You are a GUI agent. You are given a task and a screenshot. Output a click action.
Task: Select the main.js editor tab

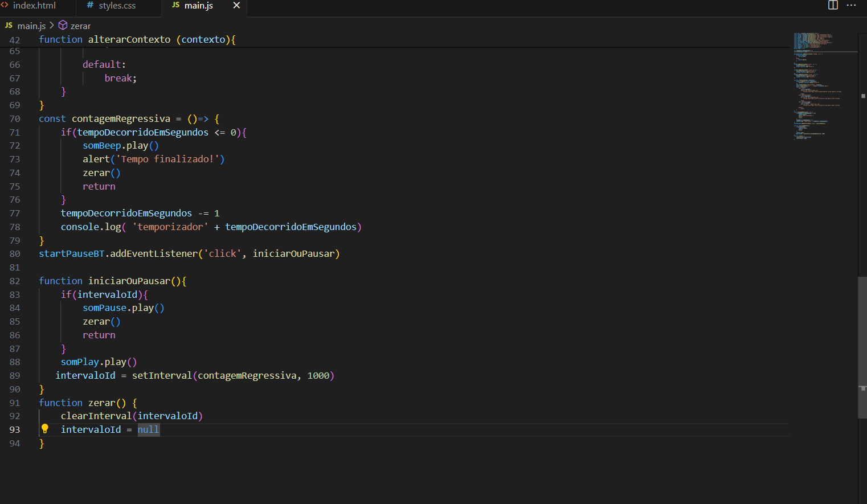click(x=198, y=6)
